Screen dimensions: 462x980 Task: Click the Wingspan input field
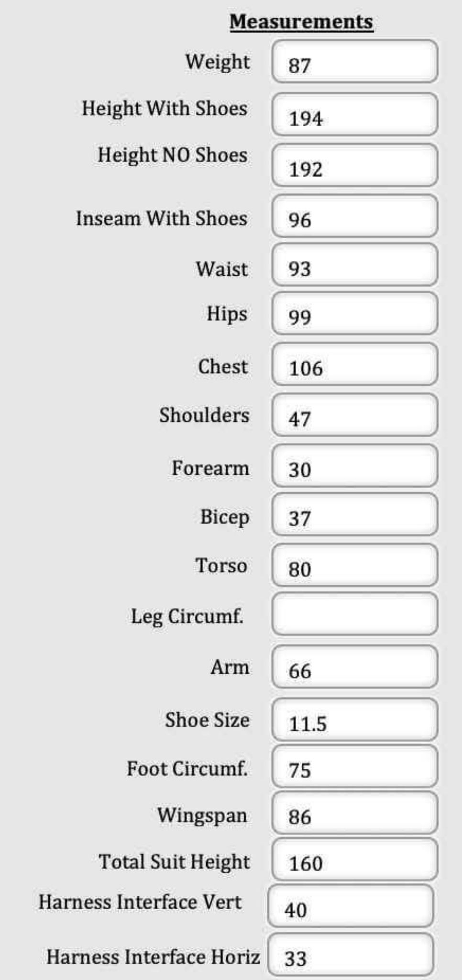[354, 813]
